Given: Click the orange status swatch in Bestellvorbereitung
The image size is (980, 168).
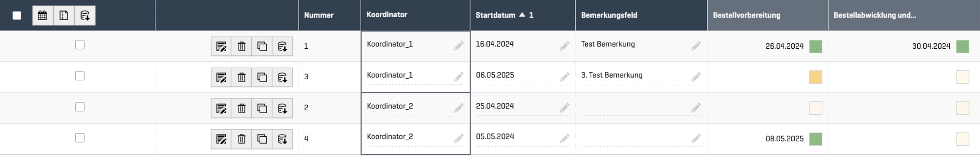Looking at the screenshot, I should [815, 77].
